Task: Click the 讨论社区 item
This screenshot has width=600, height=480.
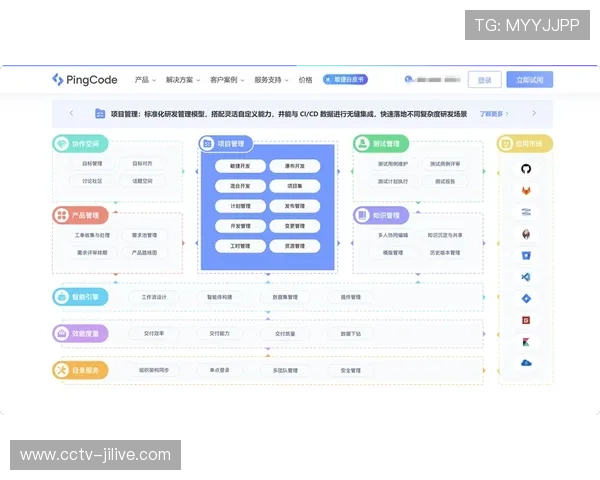Action: coord(92,181)
